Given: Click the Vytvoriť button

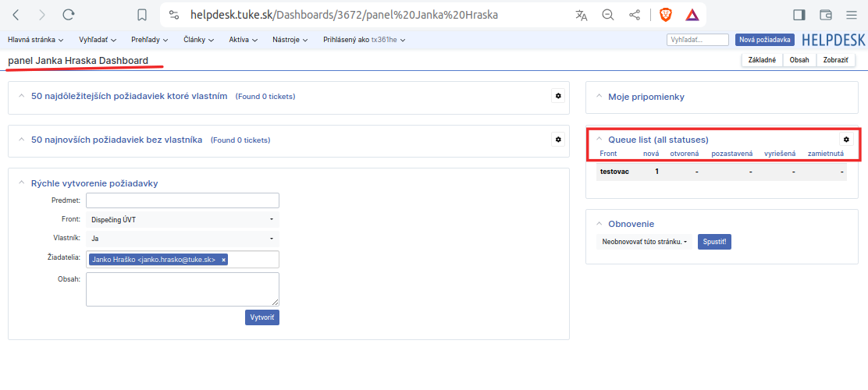Looking at the screenshot, I should pos(262,317).
